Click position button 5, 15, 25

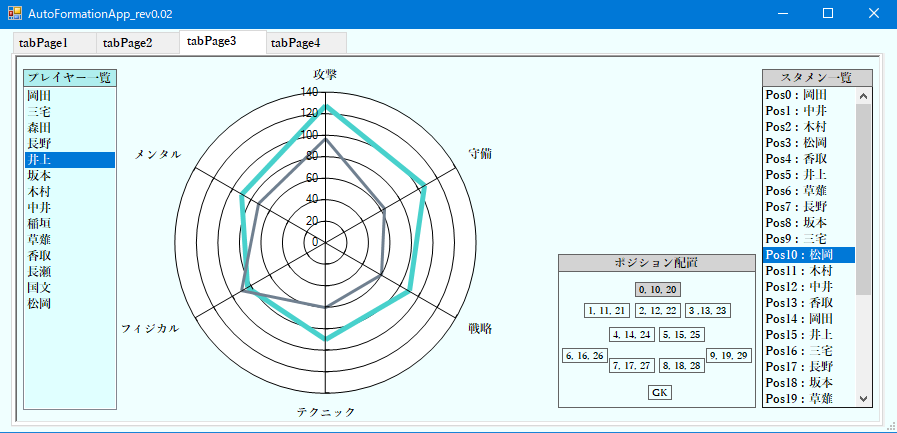click(x=682, y=335)
